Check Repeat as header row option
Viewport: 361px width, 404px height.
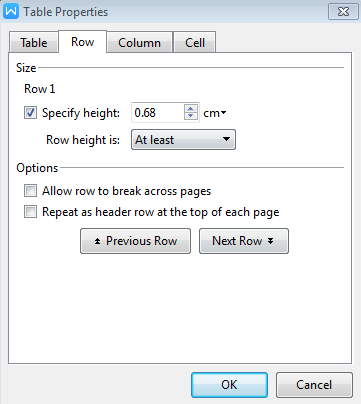[x=30, y=212]
